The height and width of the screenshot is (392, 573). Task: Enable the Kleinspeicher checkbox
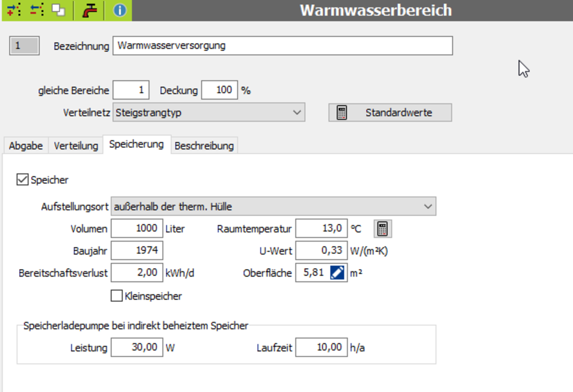tap(117, 296)
